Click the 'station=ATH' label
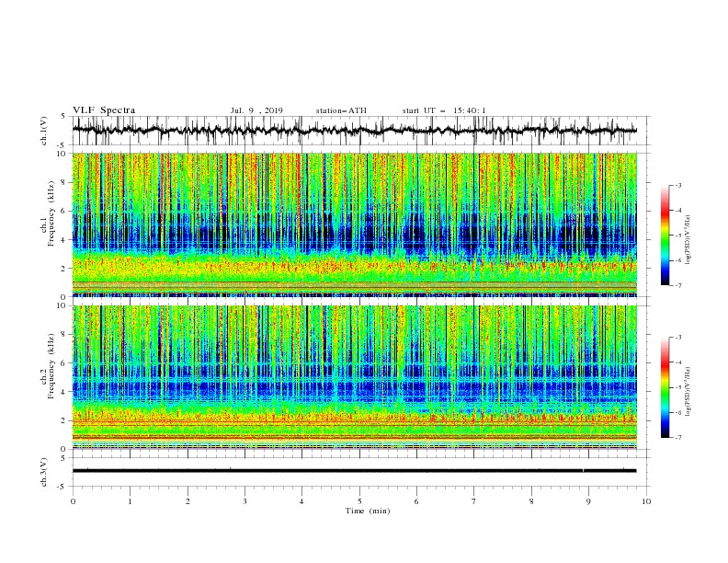 [341, 110]
